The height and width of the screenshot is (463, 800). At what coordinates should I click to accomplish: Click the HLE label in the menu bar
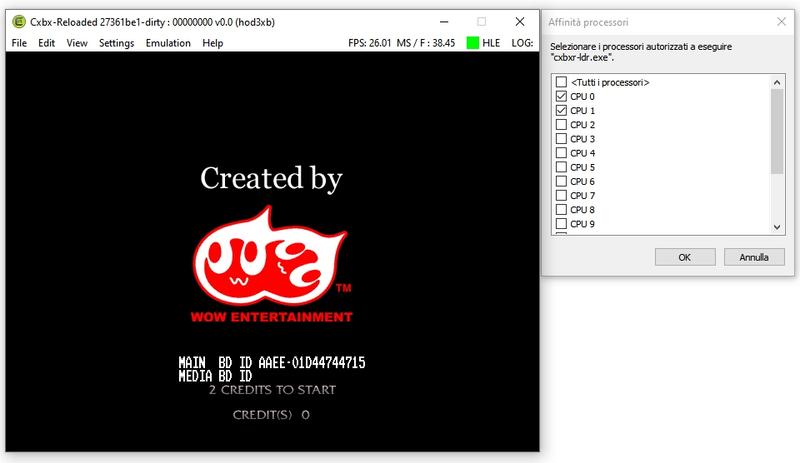tap(491, 43)
